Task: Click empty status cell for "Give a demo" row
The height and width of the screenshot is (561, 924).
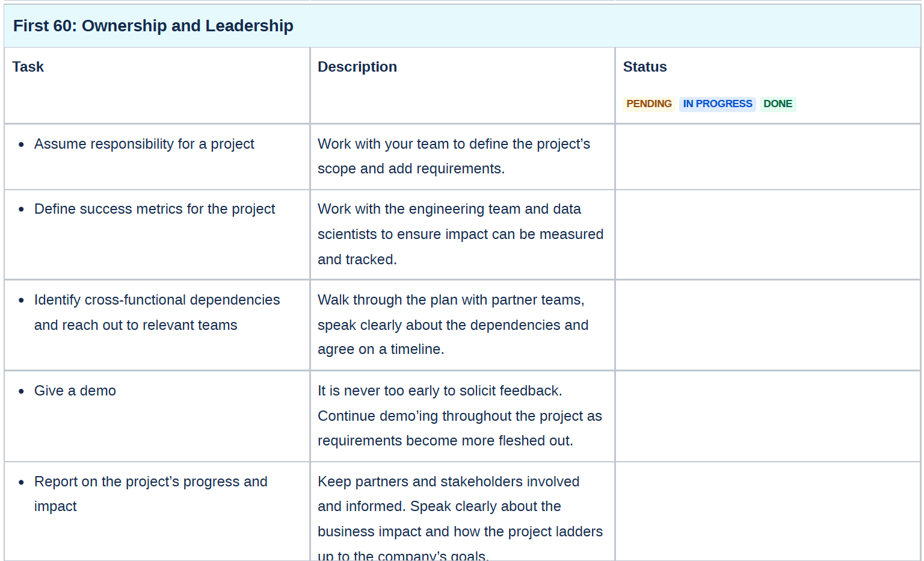Action: pos(767,416)
